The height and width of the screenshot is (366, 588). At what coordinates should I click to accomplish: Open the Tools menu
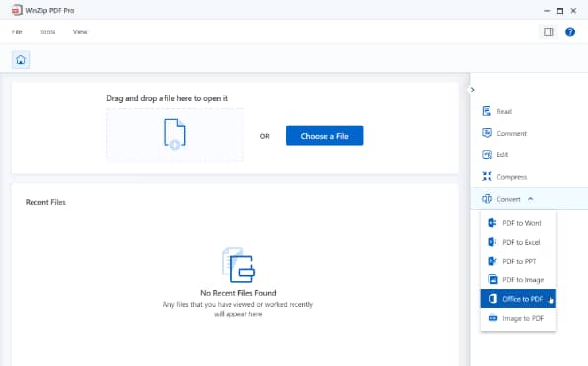(x=47, y=32)
